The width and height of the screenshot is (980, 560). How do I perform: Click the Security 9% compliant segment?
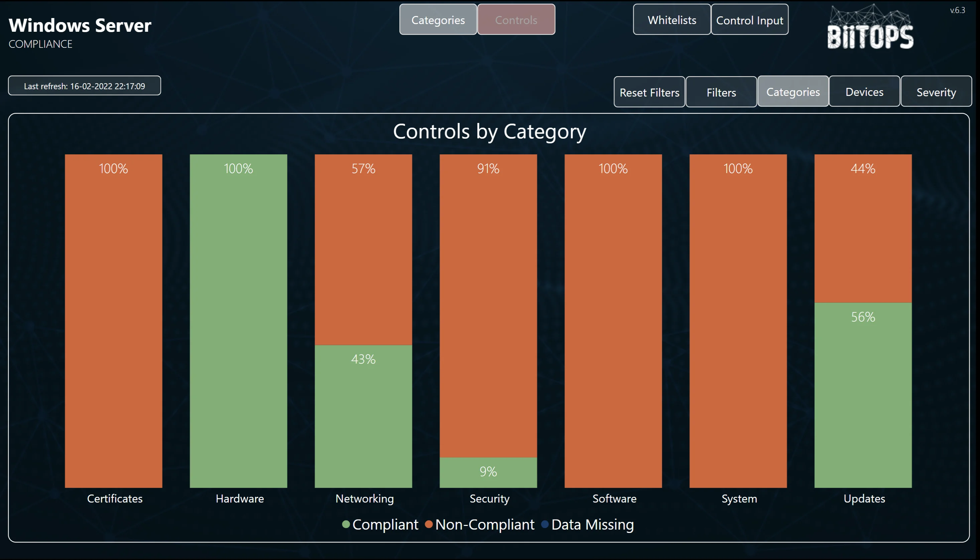pos(488,472)
